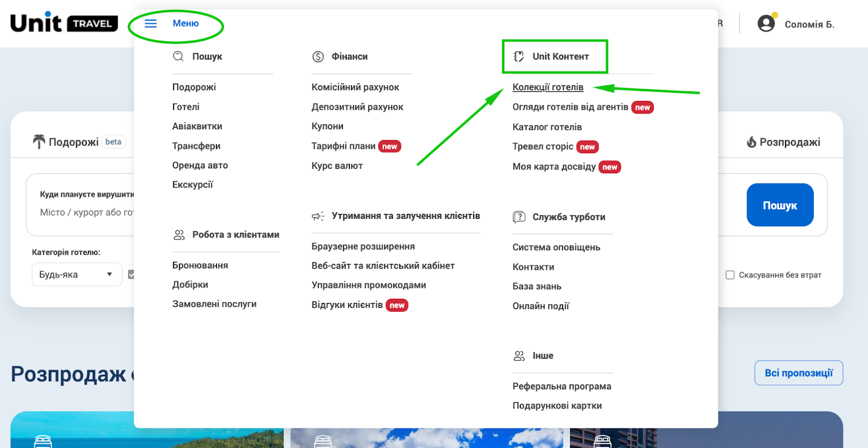This screenshot has height=448, width=868.
Task: Click the megaphone icon for client retention
Action: click(318, 216)
